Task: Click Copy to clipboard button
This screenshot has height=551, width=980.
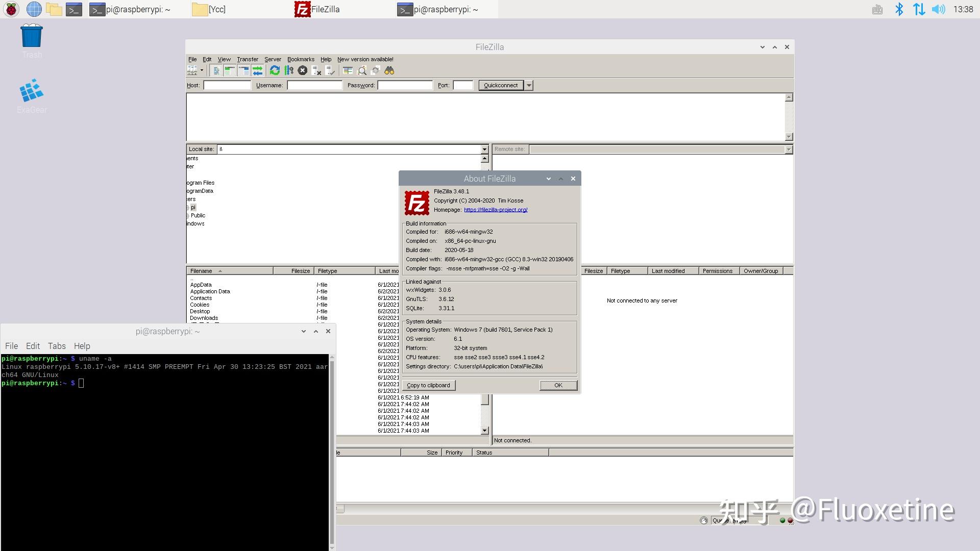Action: (428, 385)
